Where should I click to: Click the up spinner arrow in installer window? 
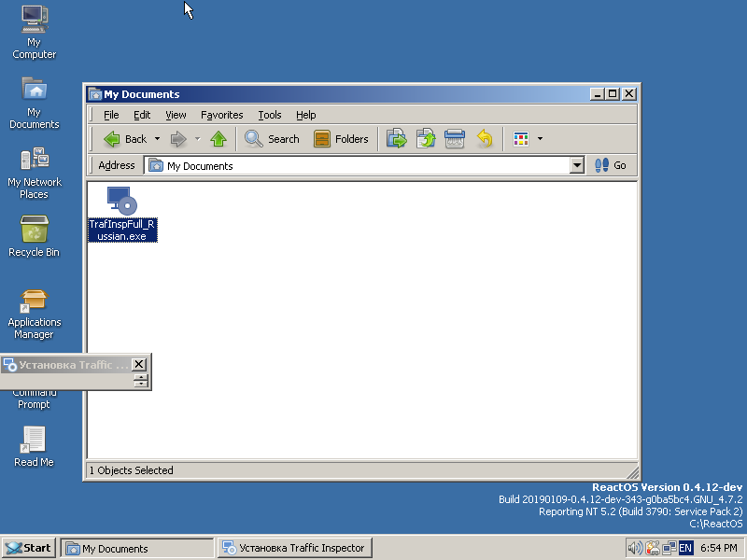tap(141, 377)
